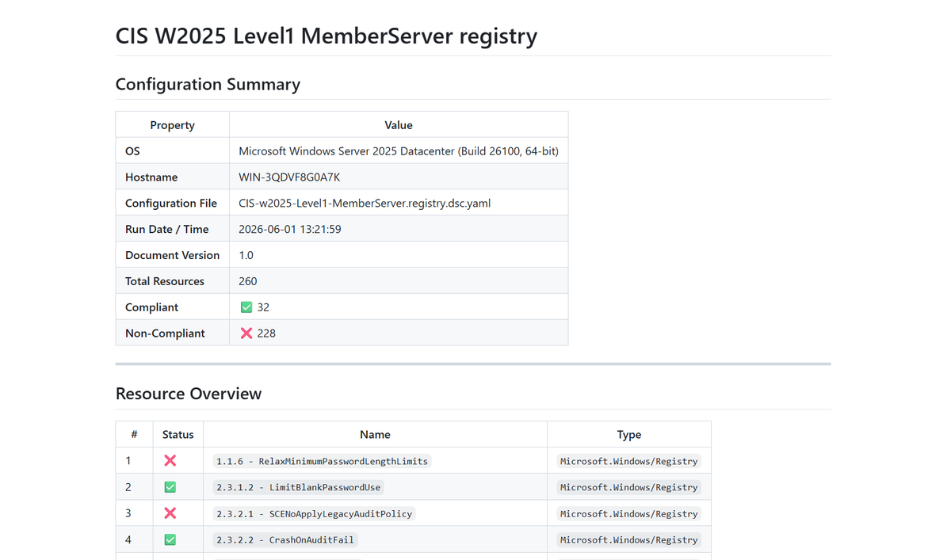Click the Document Version property cell
The image size is (951, 560).
pos(173,255)
